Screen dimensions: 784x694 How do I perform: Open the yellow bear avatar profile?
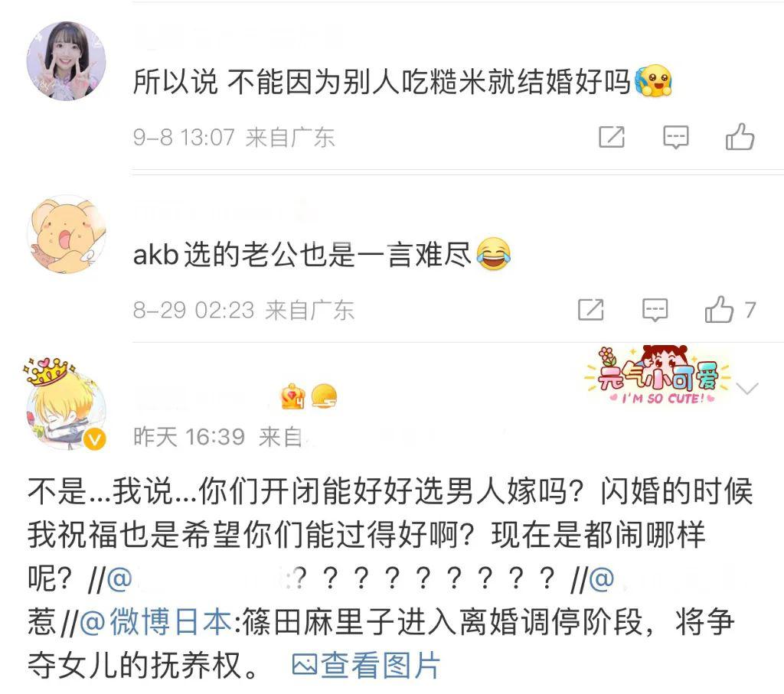66,234
